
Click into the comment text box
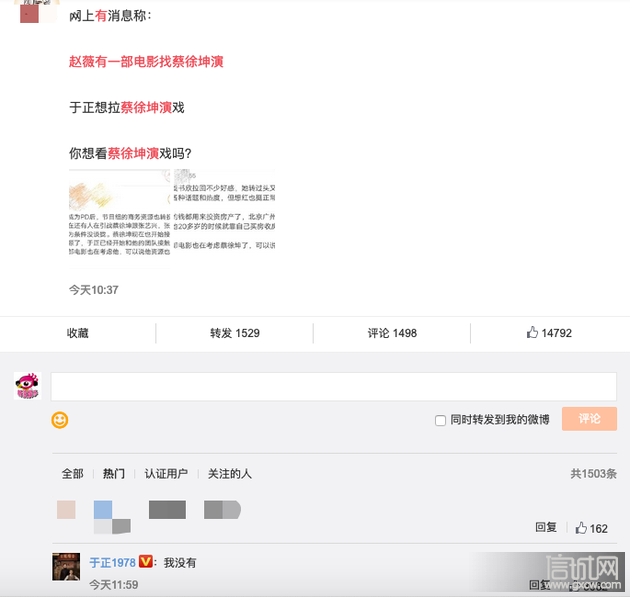[333, 386]
